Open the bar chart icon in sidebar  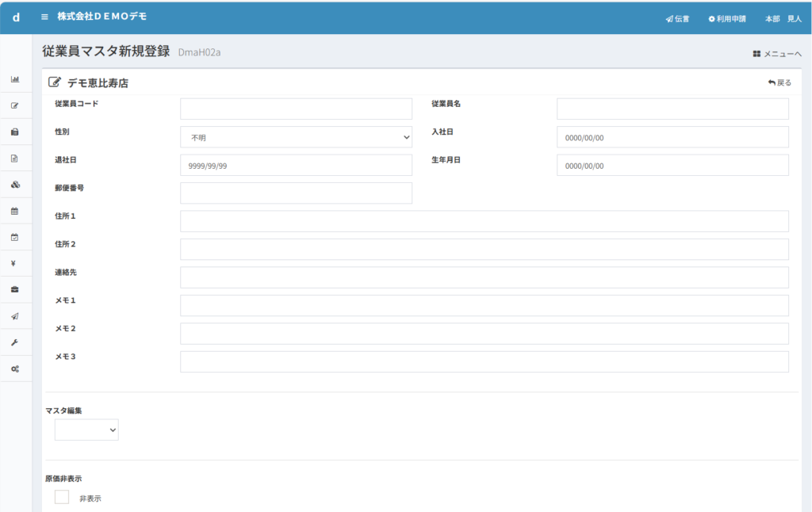point(14,79)
